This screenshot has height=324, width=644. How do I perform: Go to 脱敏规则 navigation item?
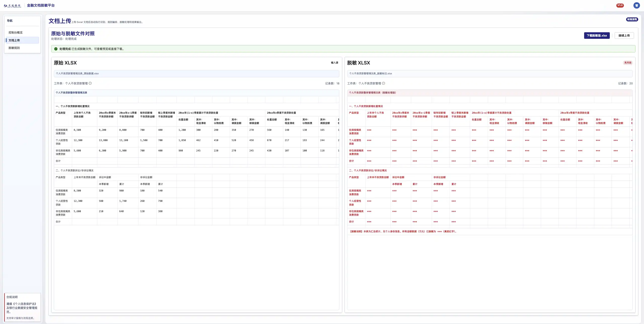(14, 48)
